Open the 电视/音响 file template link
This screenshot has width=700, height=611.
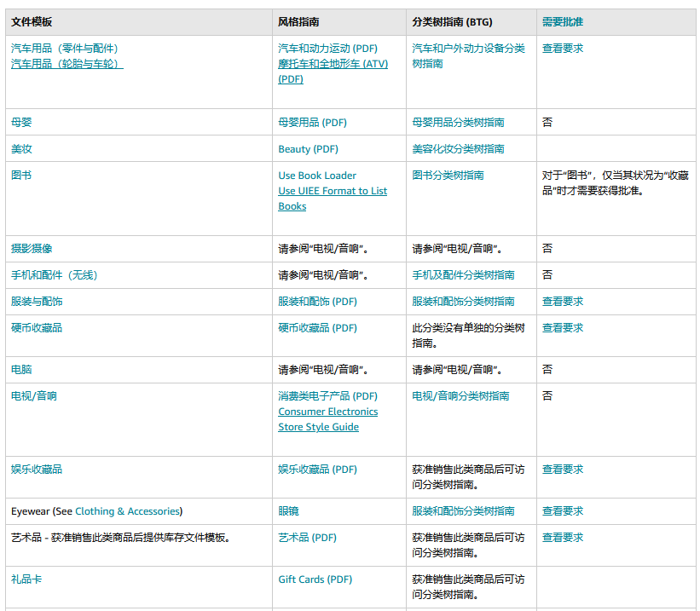34,396
